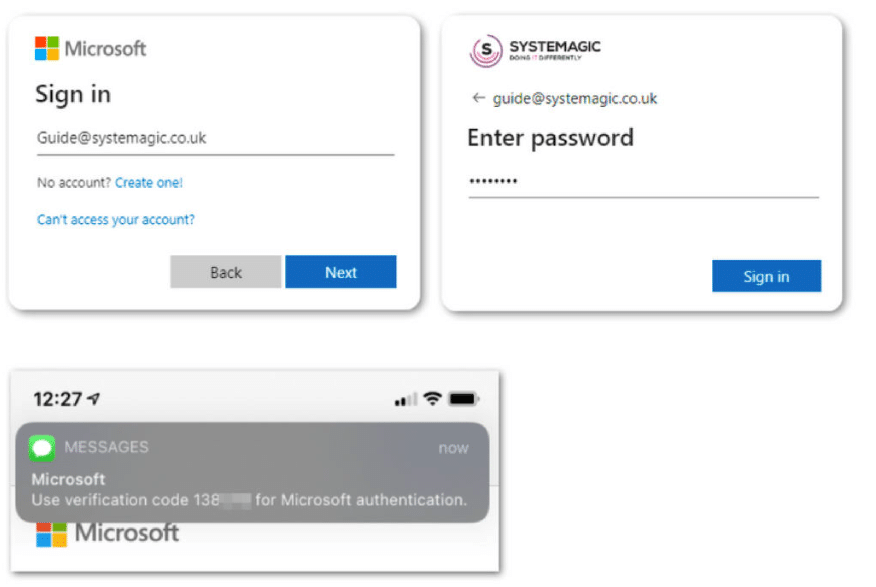The image size is (876, 587).
Task: Tap the cellular signal bars icon
Action: pos(406,399)
